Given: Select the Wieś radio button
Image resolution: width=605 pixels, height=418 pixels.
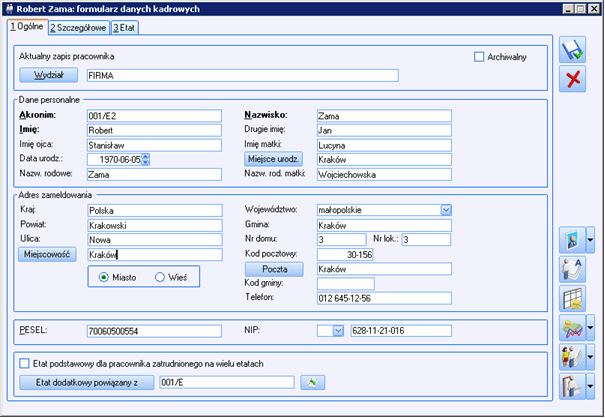Looking at the screenshot, I should pos(159,276).
